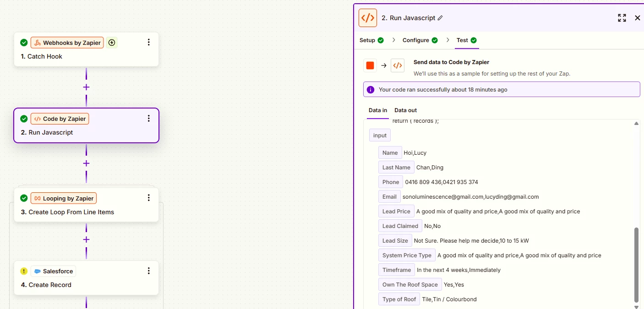This screenshot has height=309, width=644.
Task: Click the In the next 4 weeks,Immediately value
Action: tap(458, 270)
